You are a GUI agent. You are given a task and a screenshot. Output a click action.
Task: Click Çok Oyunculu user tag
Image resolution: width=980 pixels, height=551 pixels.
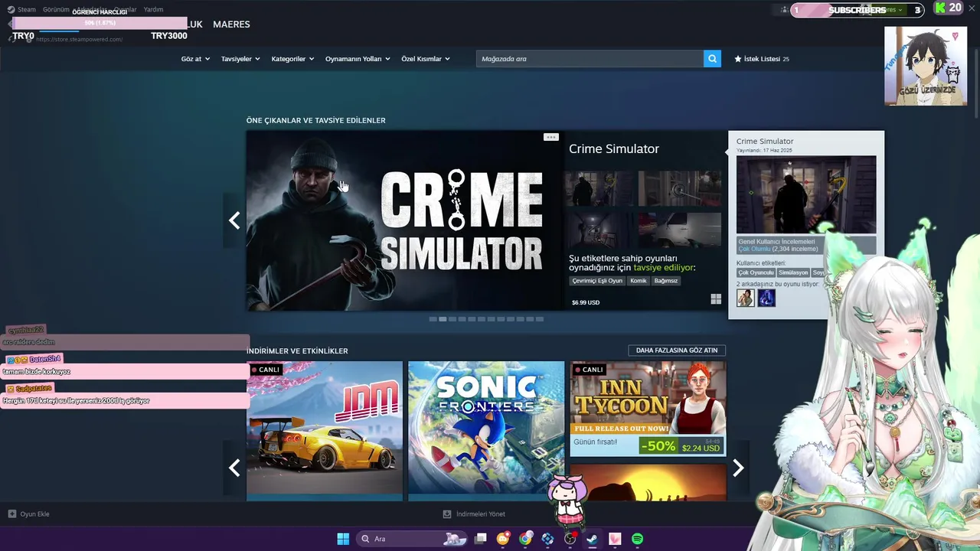(756, 272)
